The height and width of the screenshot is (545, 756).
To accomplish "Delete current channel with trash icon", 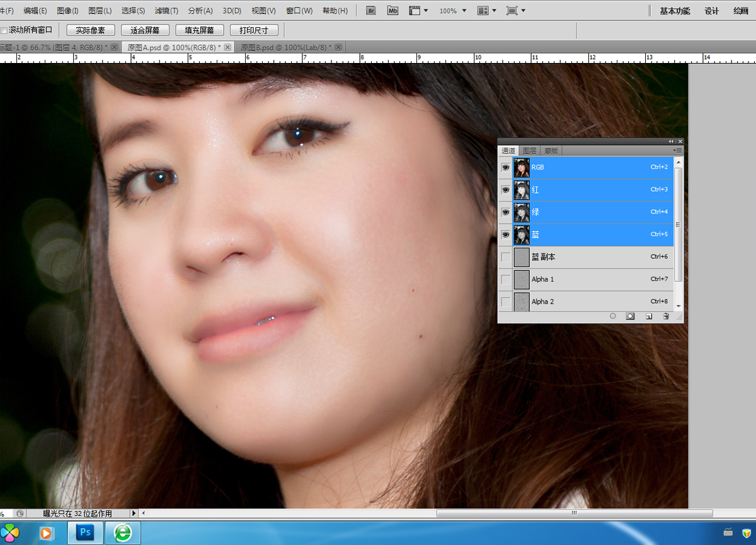I will (x=665, y=316).
